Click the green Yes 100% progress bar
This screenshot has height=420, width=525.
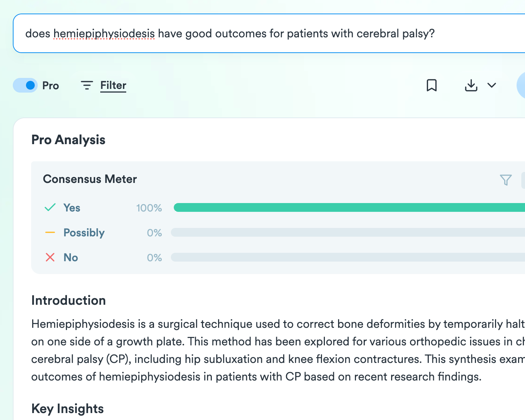pyautogui.click(x=348, y=207)
